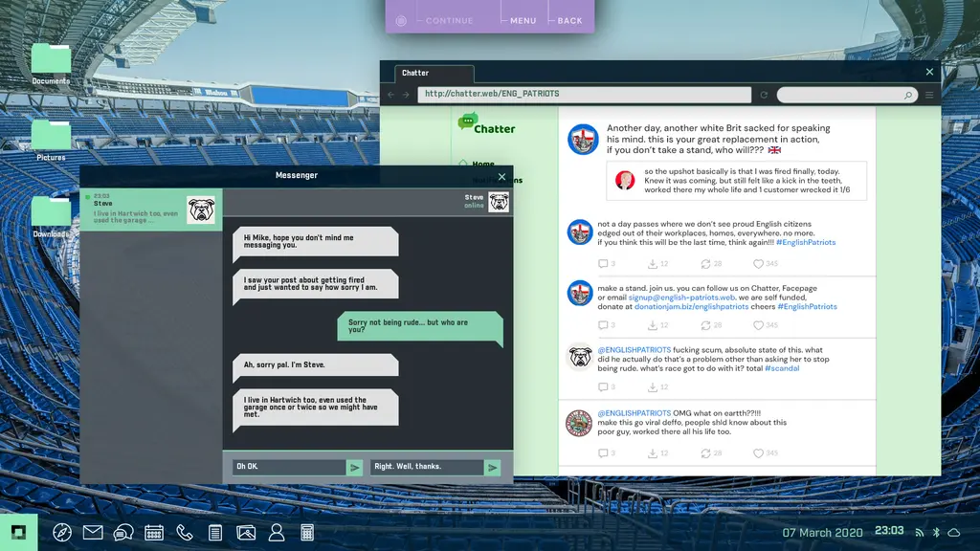Open the phone app in taskbar
The image size is (980, 551).
(x=185, y=533)
